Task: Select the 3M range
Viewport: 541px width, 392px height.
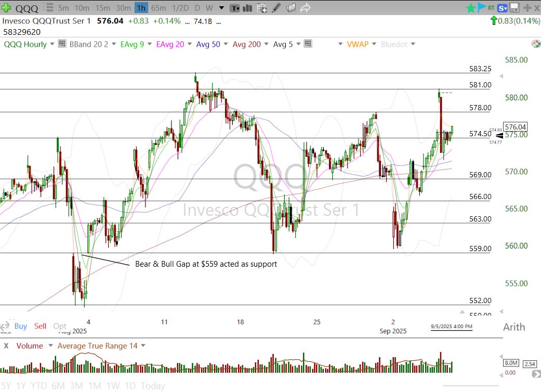Action: 76,385
